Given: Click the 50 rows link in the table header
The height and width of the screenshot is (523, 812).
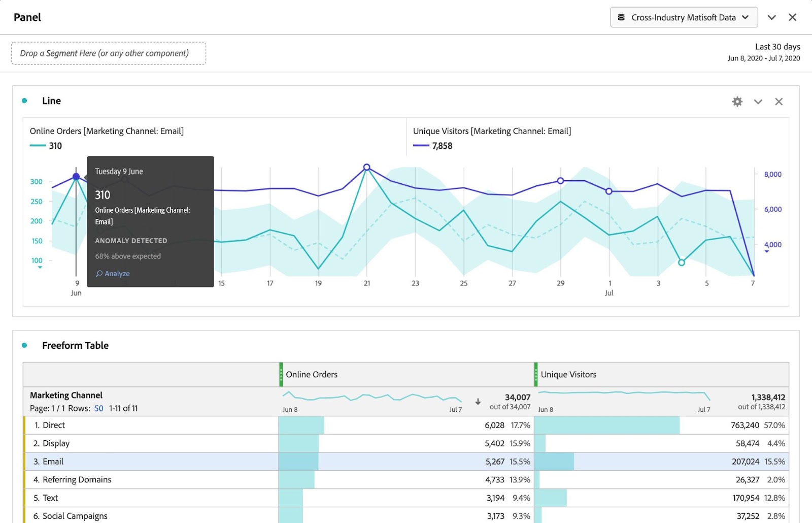Looking at the screenshot, I should [x=98, y=408].
